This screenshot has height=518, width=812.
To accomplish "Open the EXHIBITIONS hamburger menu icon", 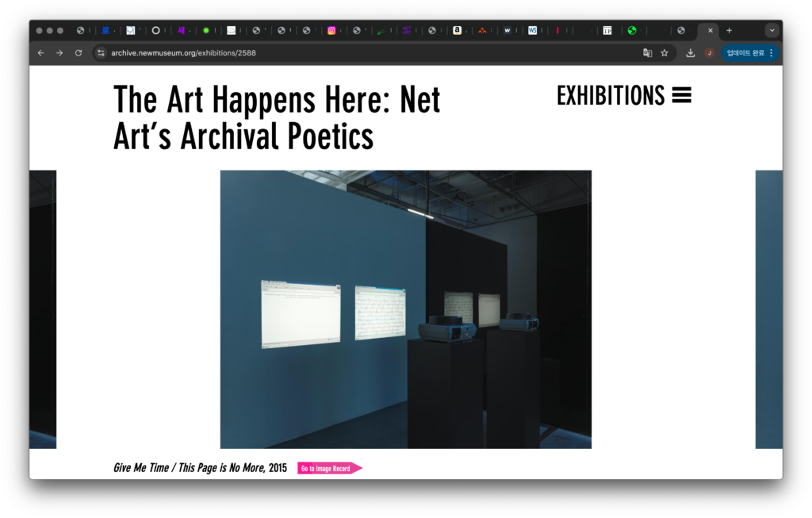I will pyautogui.click(x=681, y=96).
